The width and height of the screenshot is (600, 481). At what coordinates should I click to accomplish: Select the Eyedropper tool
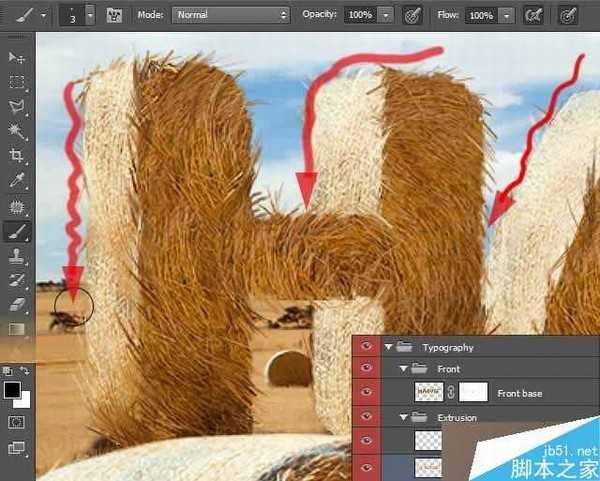pyautogui.click(x=17, y=181)
